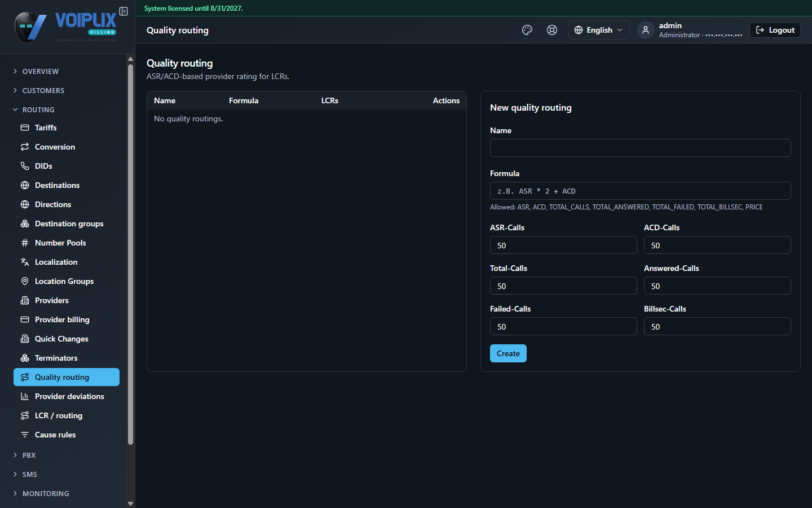812x508 pixels.
Task: Open the theme palette icon
Action: [527, 30]
